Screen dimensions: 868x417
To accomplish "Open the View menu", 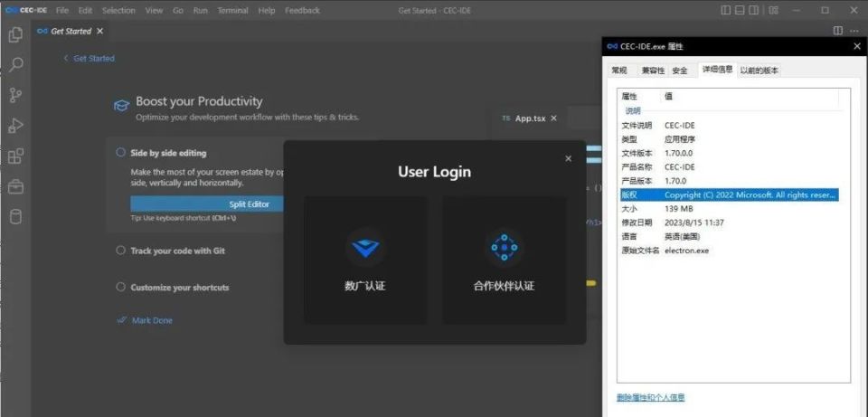I will point(154,11).
